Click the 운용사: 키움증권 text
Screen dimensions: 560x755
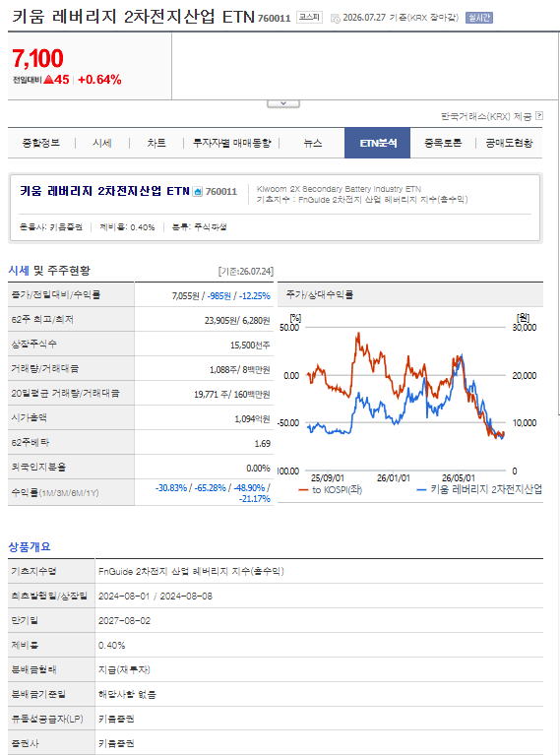tap(51, 226)
